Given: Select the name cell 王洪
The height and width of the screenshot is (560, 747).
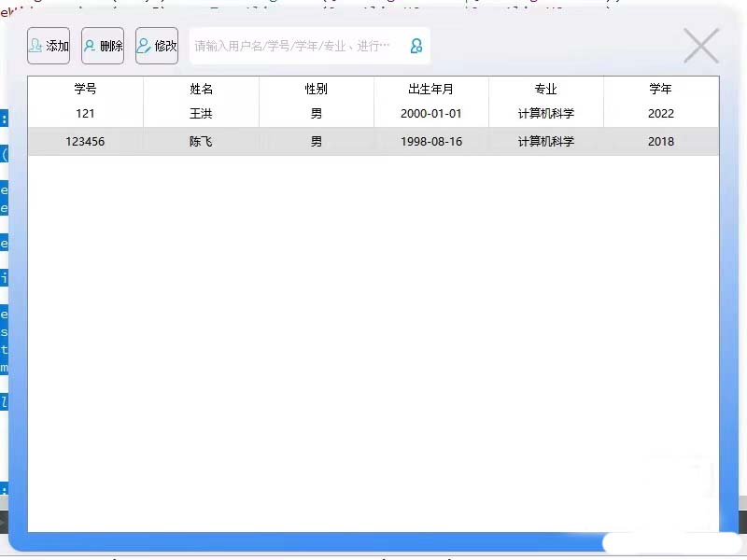Looking at the screenshot, I should point(201,113).
